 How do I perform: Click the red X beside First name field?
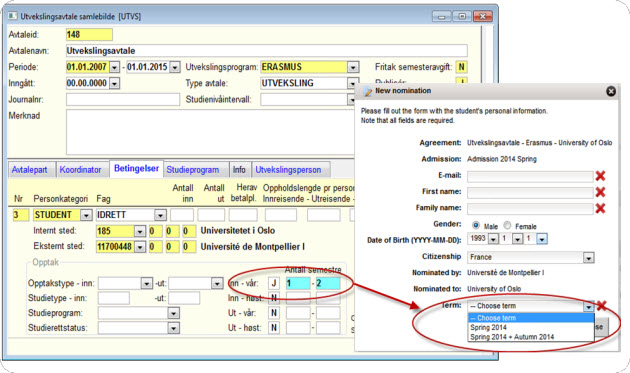600,192
